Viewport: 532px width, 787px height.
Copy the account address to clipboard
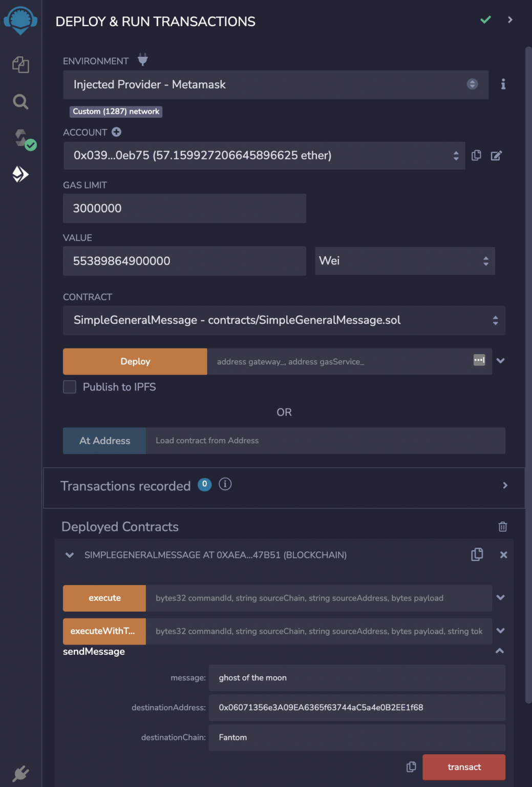point(476,155)
